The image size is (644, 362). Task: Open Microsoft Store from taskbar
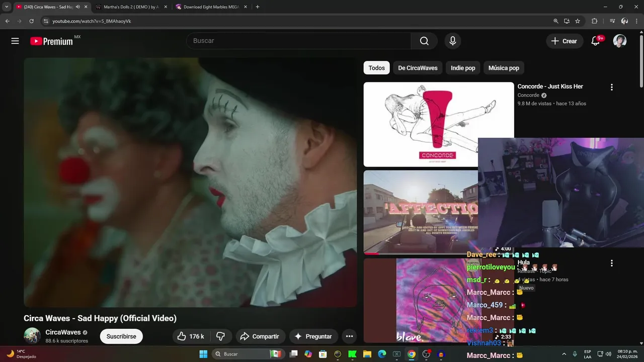point(323,354)
